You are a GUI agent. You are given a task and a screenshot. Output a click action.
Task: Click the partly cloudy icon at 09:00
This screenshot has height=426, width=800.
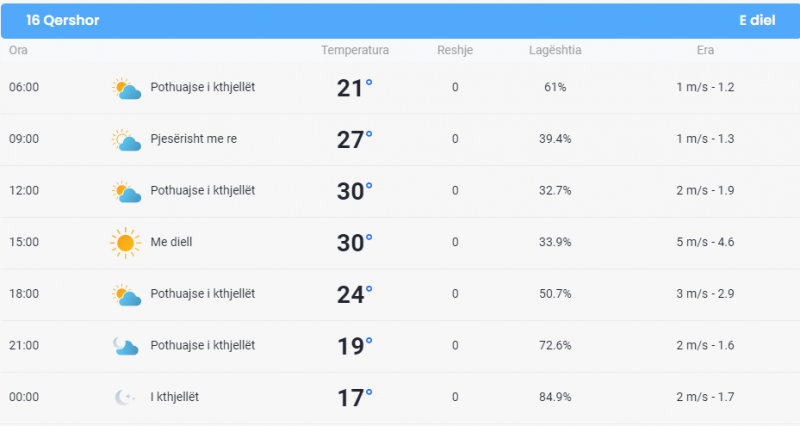point(126,140)
